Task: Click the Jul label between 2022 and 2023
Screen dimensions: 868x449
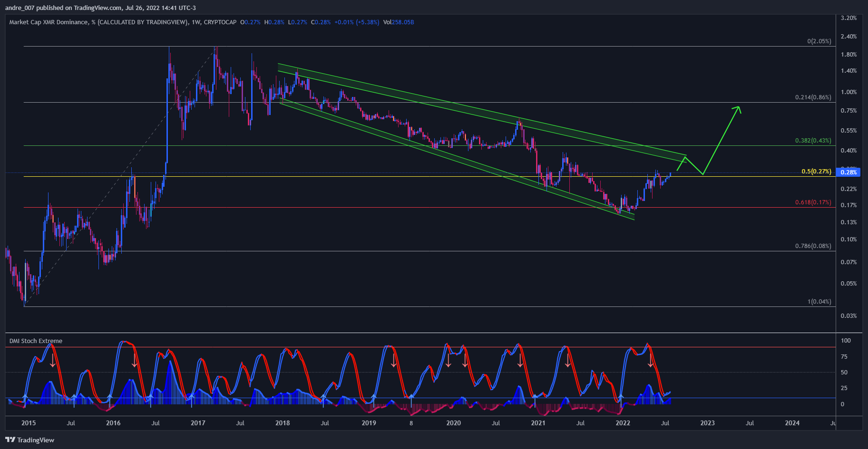Action: pyautogui.click(x=665, y=423)
